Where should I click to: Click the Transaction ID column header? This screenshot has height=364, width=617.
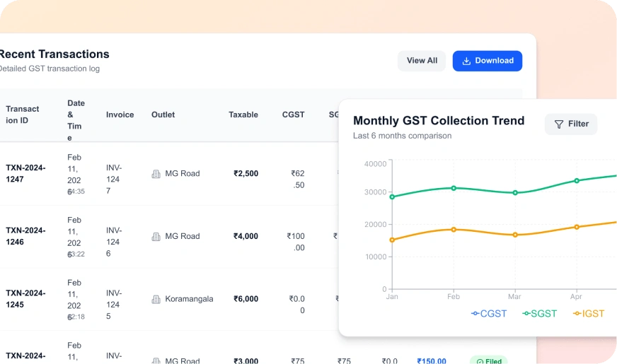pos(23,115)
